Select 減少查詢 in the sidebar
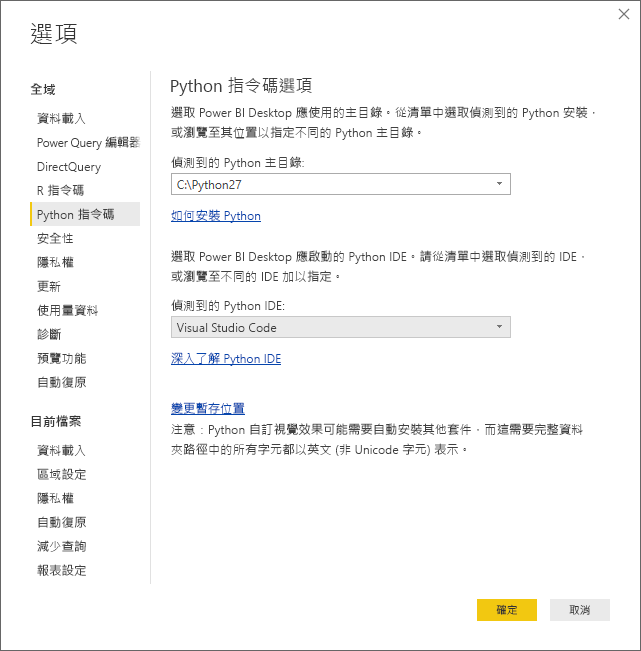This screenshot has height=651, width=641. (x=61, y=546)
